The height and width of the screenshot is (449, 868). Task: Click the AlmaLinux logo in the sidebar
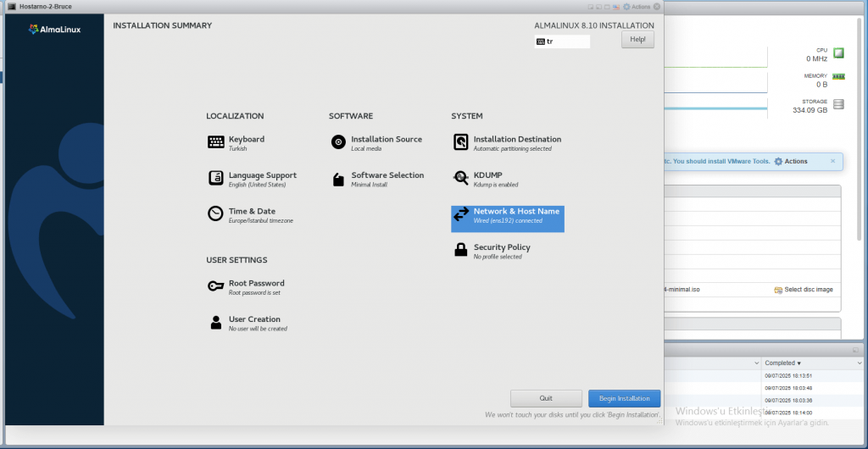point(54,30)
